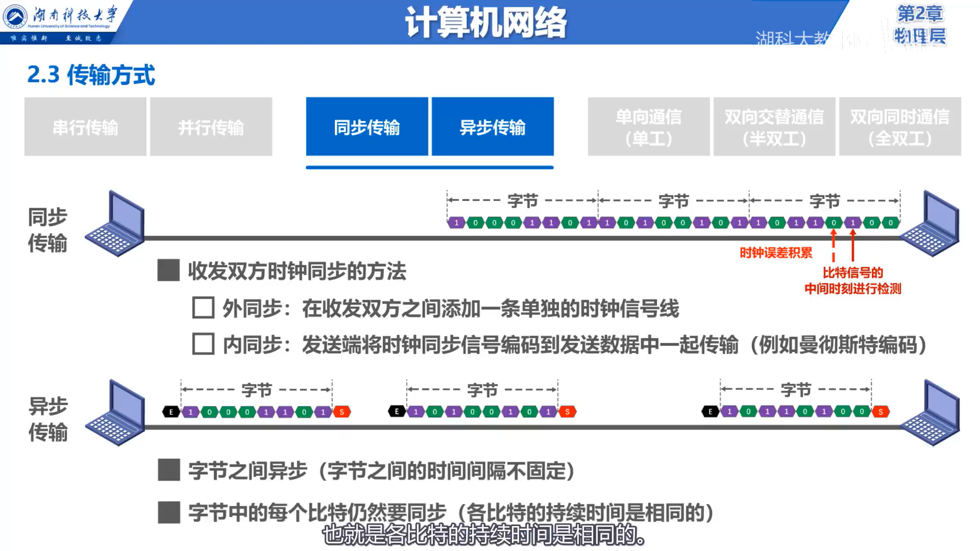Click the 计算机网络 title in the header
This screenshot has width=980, height=551.
pos(485,23)
